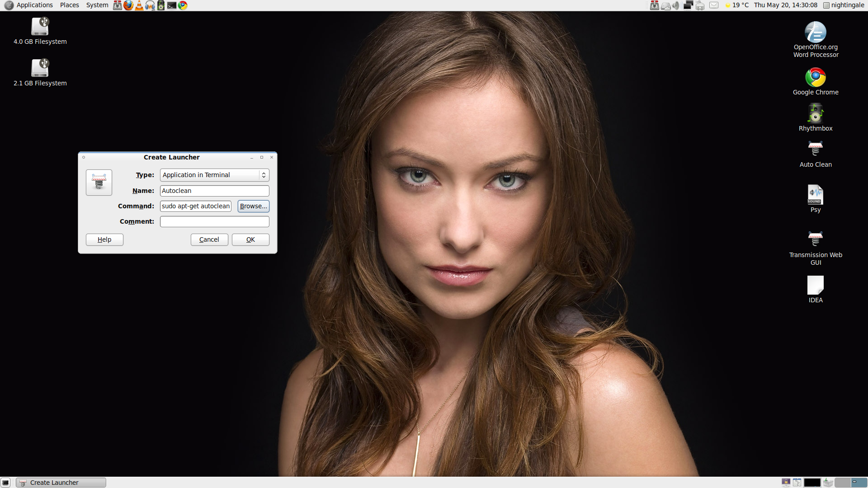
Task: Open the Type combo box
Action: click(215, 175)
